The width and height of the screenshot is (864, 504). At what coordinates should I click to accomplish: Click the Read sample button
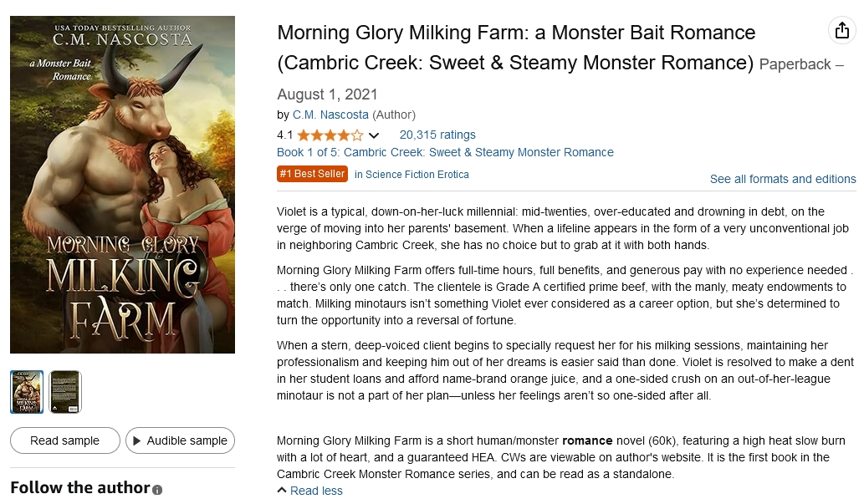tap(64, 440)
